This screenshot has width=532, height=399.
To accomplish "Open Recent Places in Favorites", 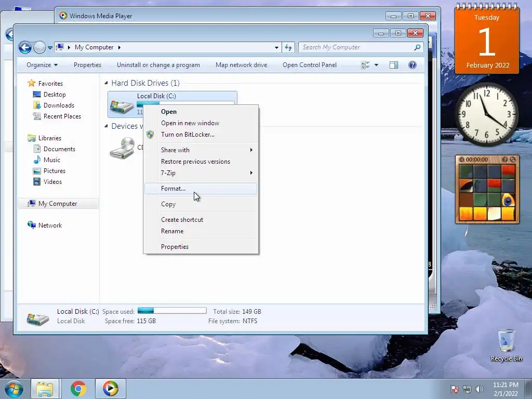I will click(62, 116).
